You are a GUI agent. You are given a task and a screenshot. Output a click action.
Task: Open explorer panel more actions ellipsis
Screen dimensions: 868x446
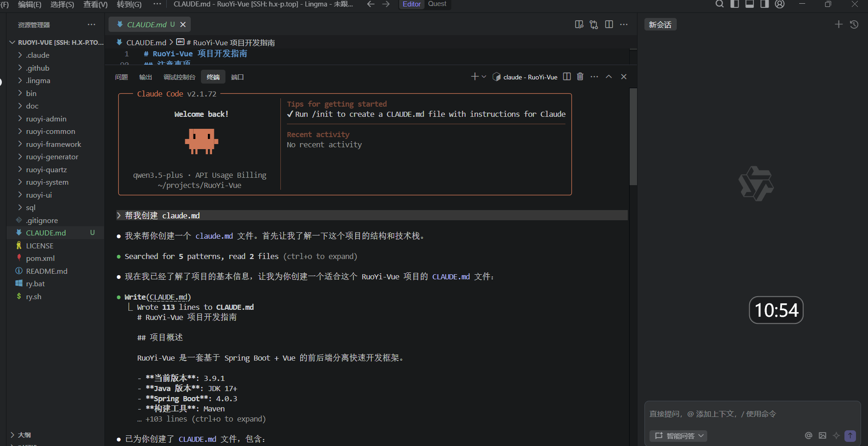coord(91,24)
